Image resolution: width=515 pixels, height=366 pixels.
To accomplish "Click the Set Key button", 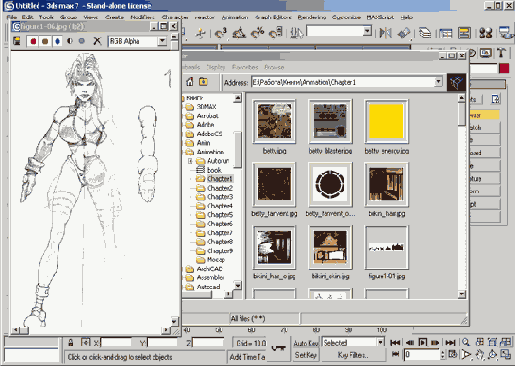I will 306,355.
